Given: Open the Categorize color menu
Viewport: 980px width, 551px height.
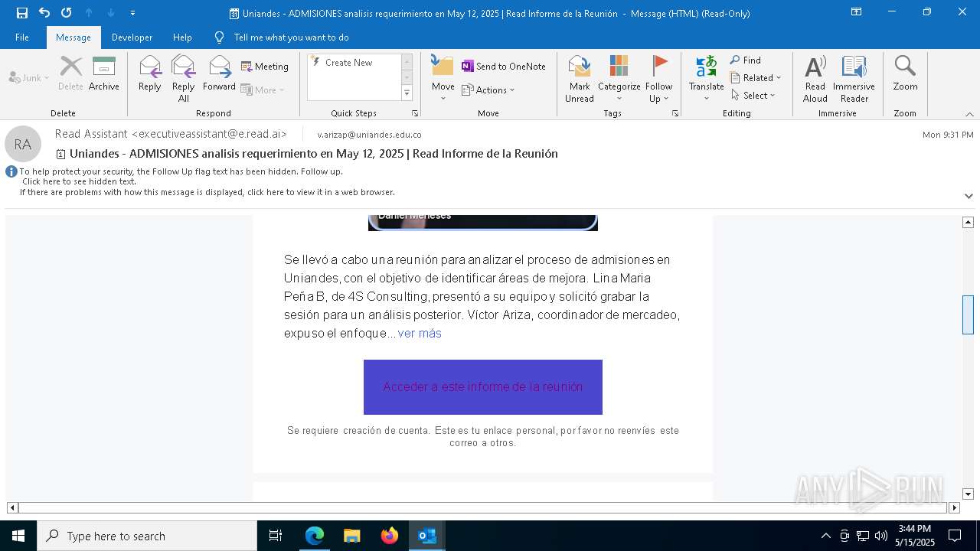Looking at the screenshot, I should [619, 79].
